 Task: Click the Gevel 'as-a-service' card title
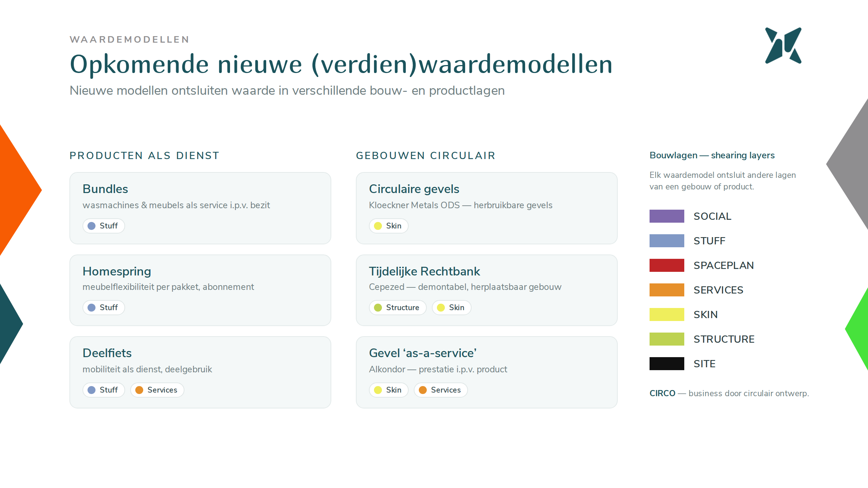pos(423,353)
